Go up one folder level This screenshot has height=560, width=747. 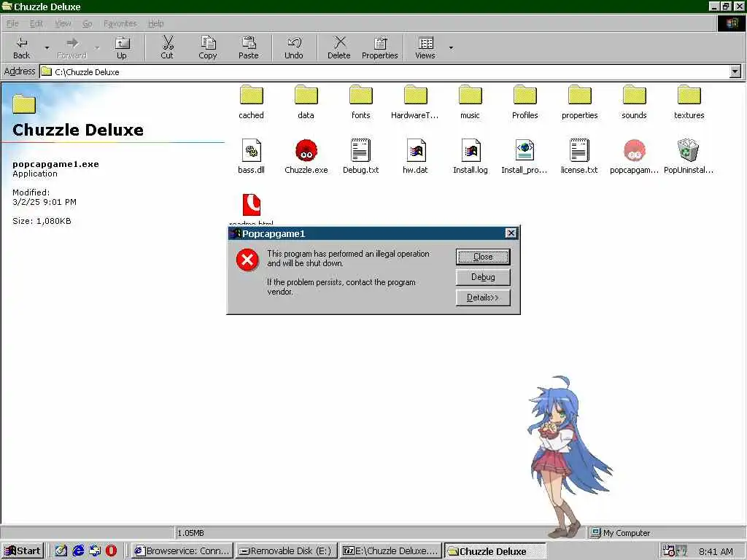[122, 47]
